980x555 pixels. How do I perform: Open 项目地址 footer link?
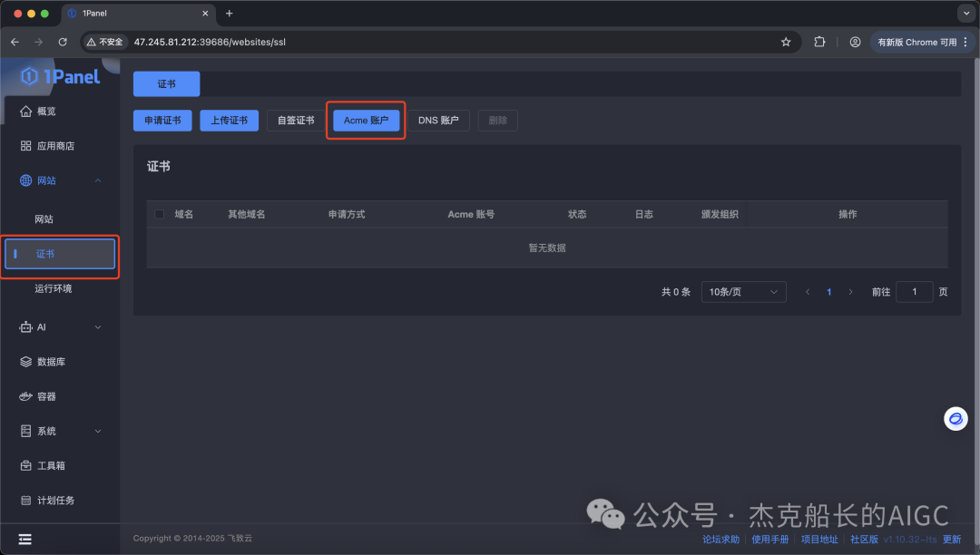point(819,540)
